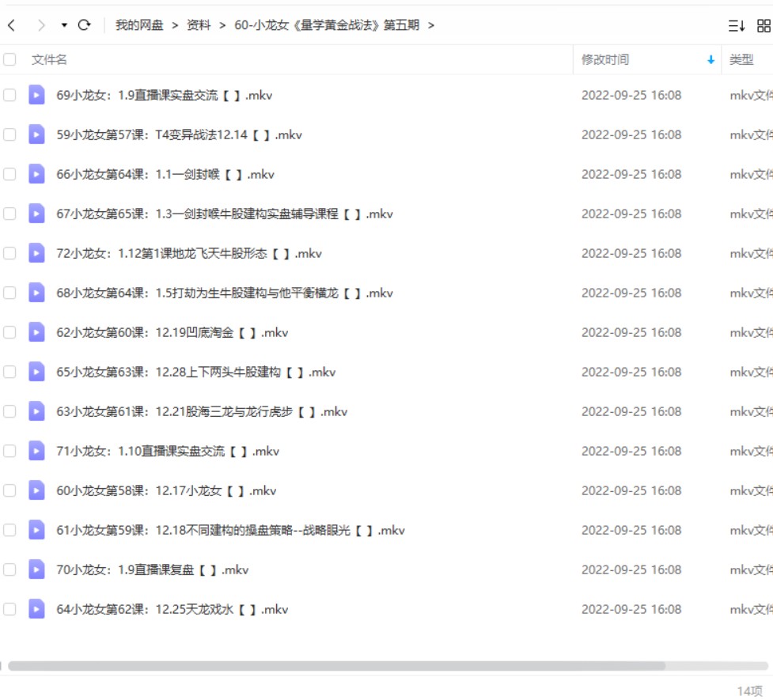Expand the chevron after 第五期 breadcrumb
The height and width of the screenshot is (700, 773).
431,25
